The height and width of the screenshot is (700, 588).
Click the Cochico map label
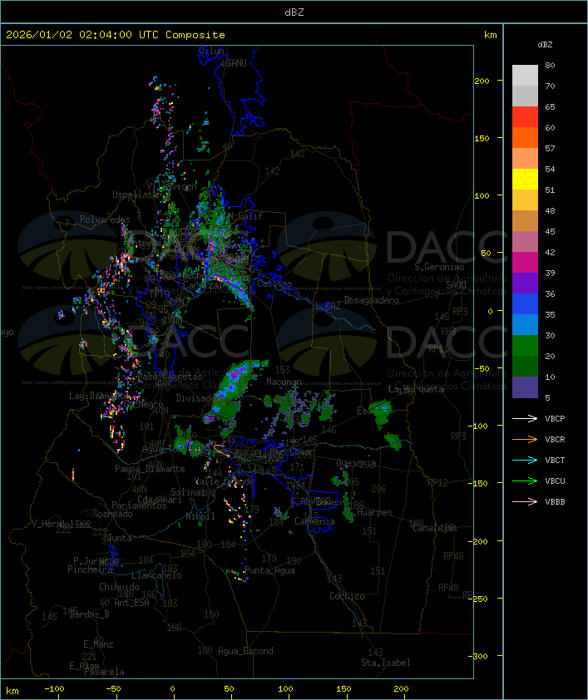[x=347, y=596]
